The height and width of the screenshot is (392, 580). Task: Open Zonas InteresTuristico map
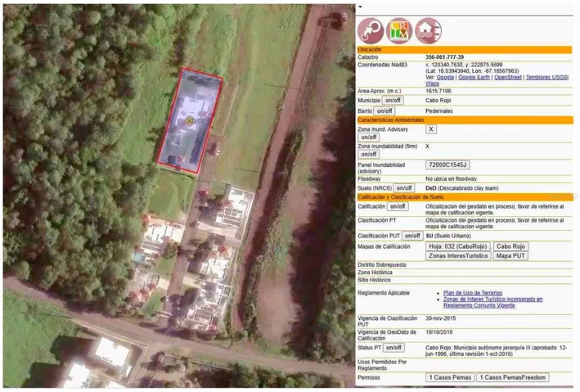458,256
